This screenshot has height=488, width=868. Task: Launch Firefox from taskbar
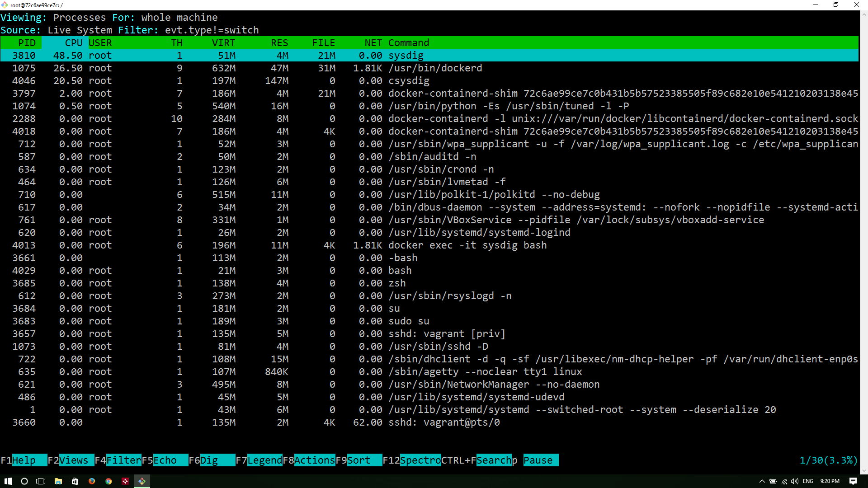[92, 481]
